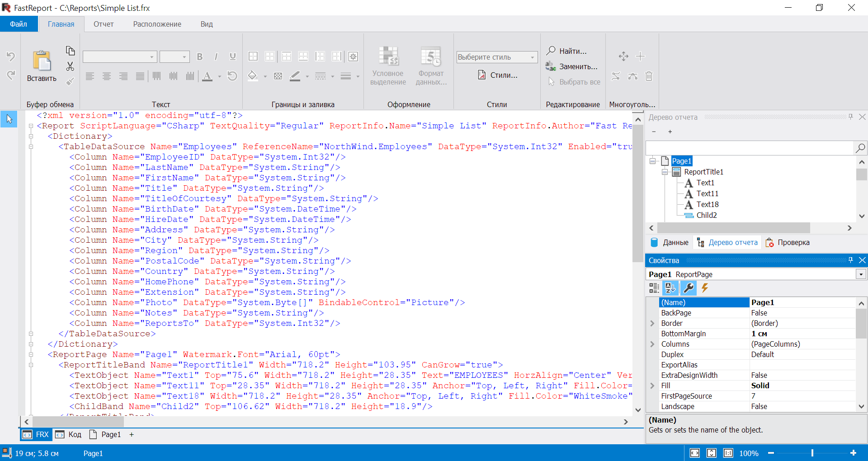Image resolution: width=868 pixels, height=461 pixels.
Task: Select the pointer tool in left sidebar
Action: [9, 119]
